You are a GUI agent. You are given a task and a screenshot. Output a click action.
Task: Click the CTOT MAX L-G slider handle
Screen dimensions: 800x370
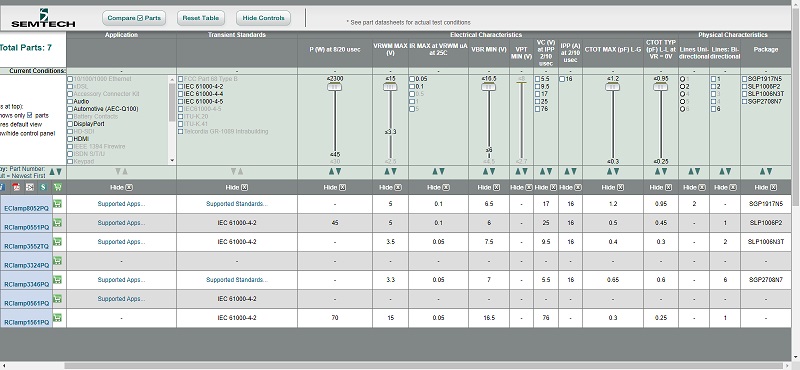coord(613,87)
